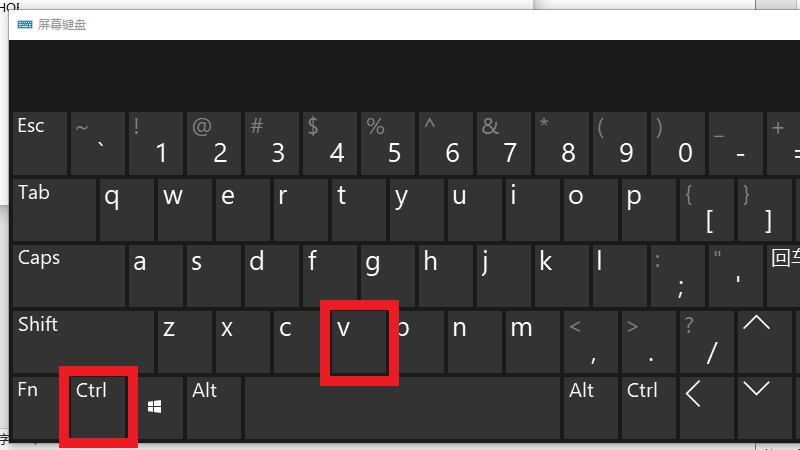This screenshot has height=450, width=800.
Task: Click the left arrow key
Action: pyautogui.click(x=707, y=408)
